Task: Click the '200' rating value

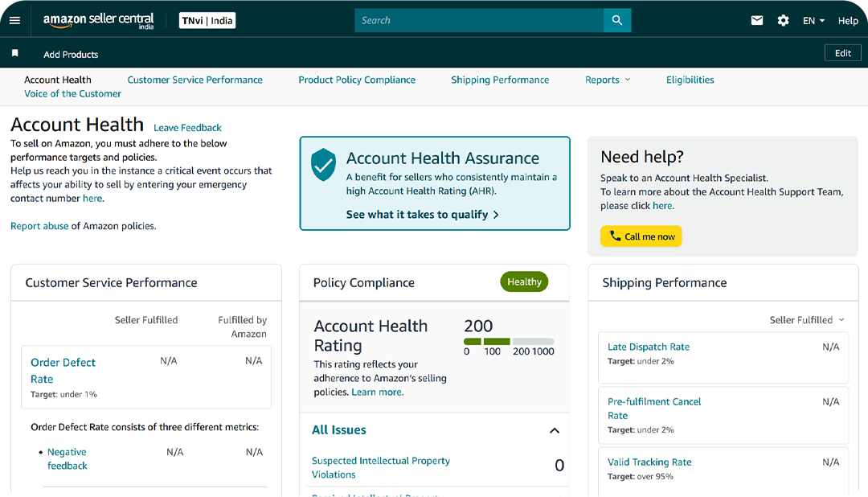Action: 478,326
